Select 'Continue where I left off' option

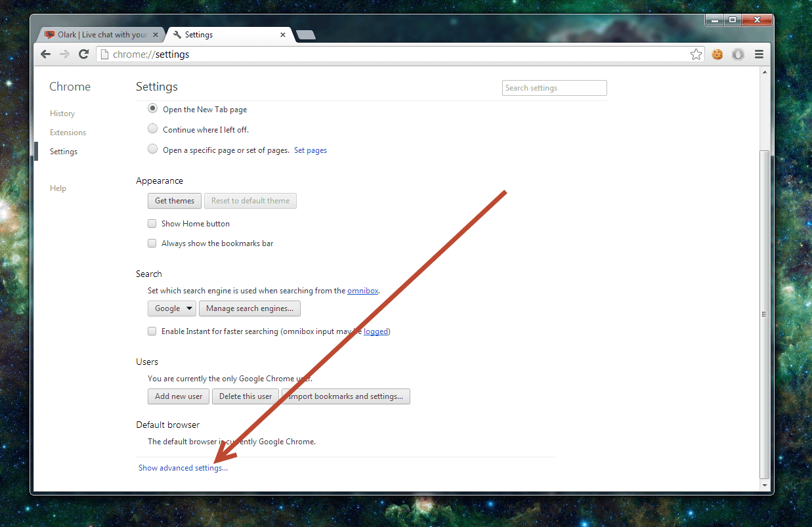153,129
